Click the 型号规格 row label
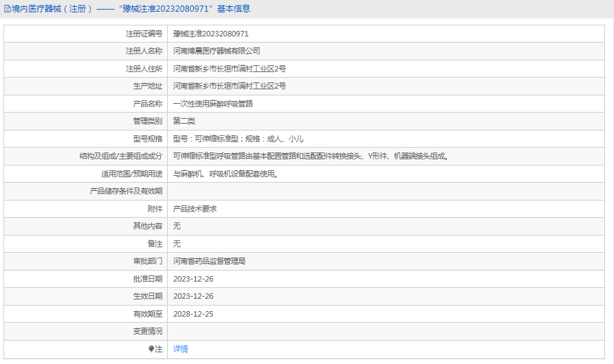 click(148, 139)
